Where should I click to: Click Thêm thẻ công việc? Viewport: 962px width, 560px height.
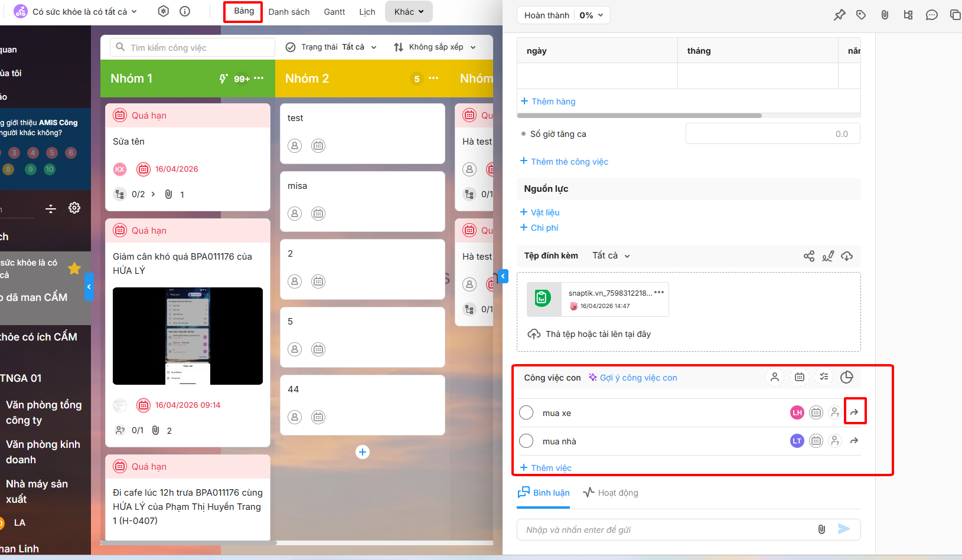[x=564, y=162]
